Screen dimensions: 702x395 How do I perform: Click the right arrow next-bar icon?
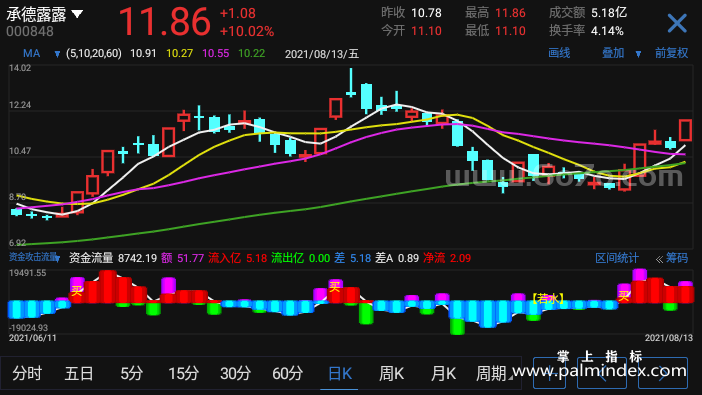(663, 373)
